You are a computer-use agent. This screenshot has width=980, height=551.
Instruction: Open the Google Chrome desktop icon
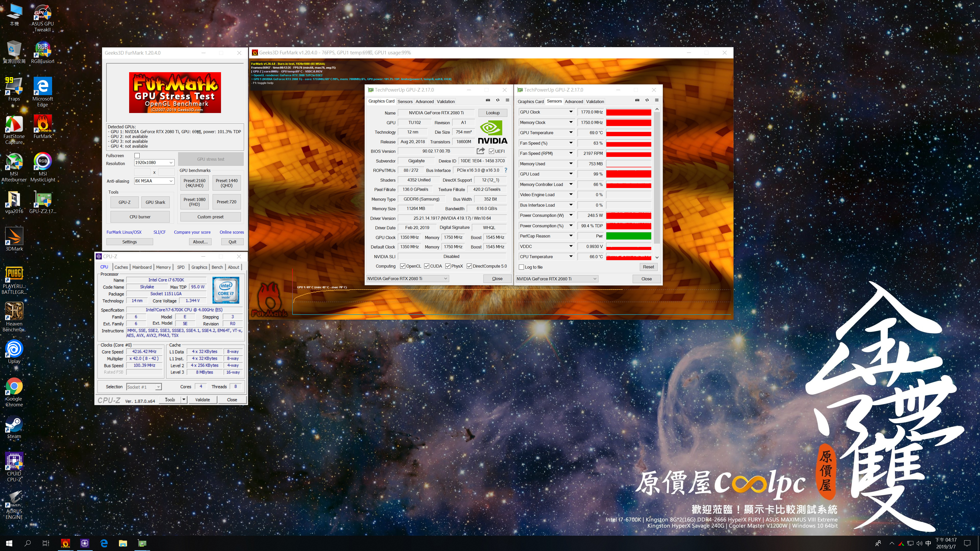pyautogui.click(x=14, y=392)
